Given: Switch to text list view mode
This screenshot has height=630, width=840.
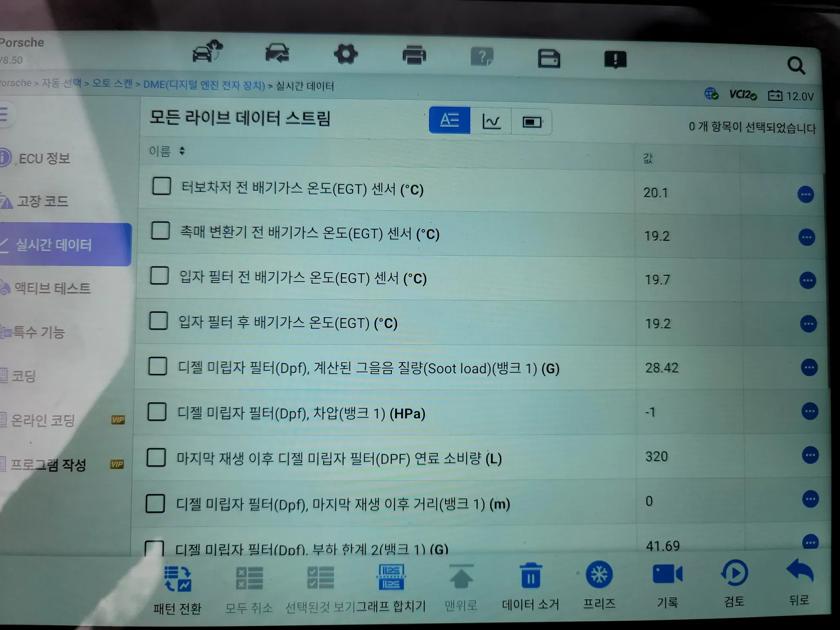Looking at the screenshot, I should point(449,120).
